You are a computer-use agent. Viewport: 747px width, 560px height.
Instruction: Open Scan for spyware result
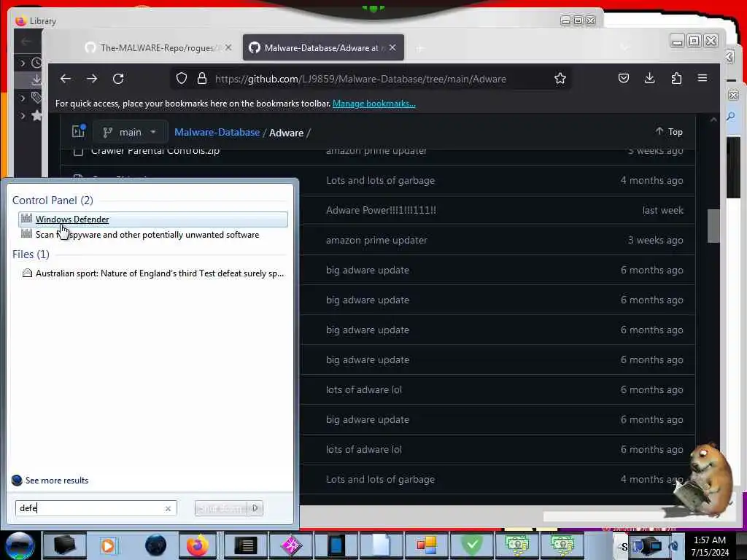[147, 235]
